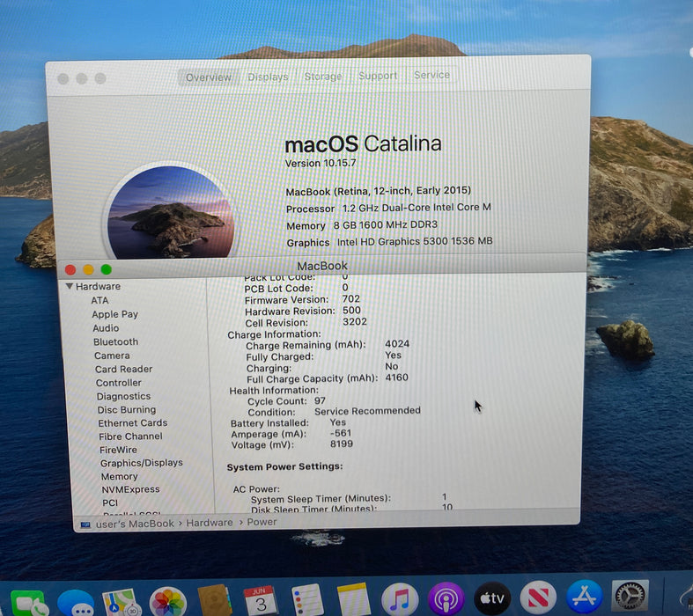Select Controller in the sidebar
Screen dimensions: 693x616
(x=119, y=383)
